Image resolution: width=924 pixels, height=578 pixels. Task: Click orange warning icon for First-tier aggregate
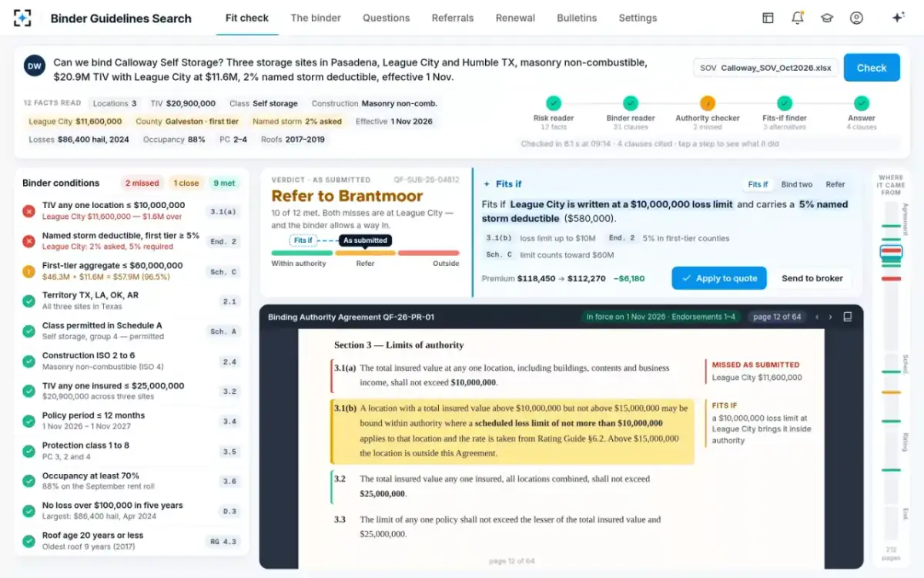pyautogui.click(x=28, y=271)
